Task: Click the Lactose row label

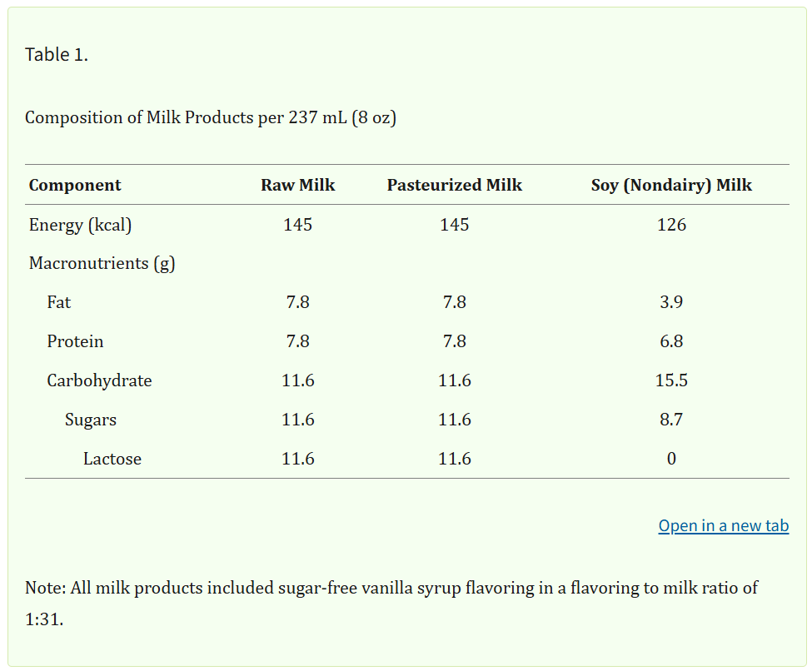Action: 112,459
